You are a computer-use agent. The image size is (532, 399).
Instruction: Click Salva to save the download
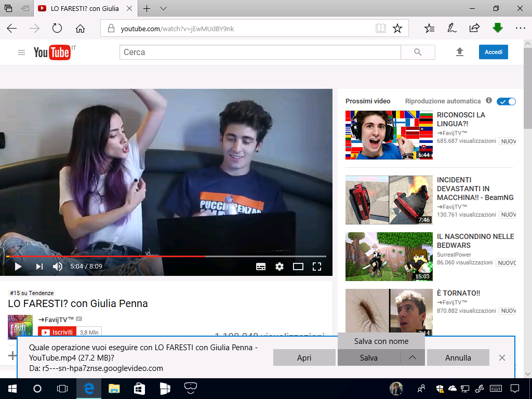click(x=369, y=357)
